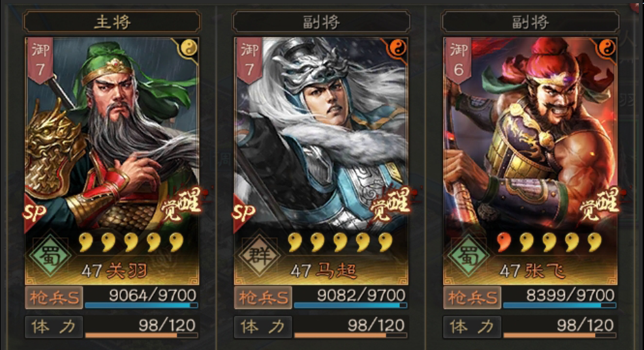Tap the 御 6 banner on 张飞 card

tap(458, 60)
